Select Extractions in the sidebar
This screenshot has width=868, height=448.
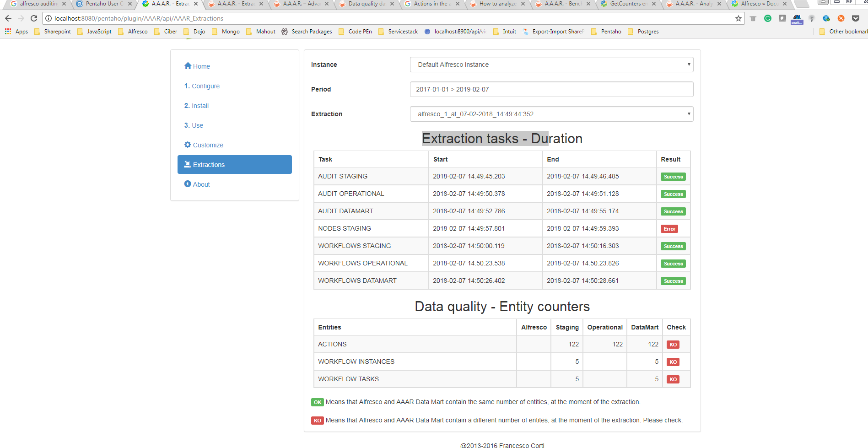(x=235, y=165)
